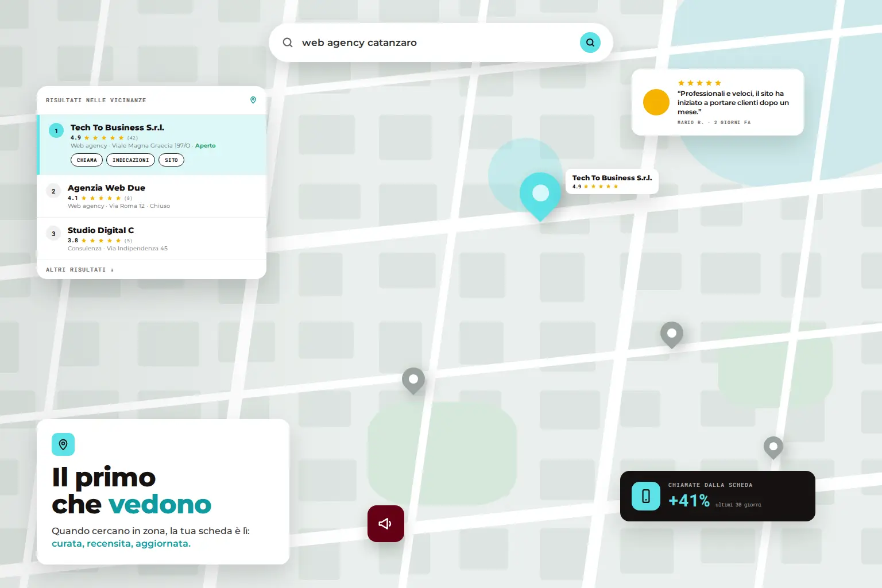Click the 3.8 rating stars for Studio Digital C
This screenshot has width=882, height=588.
point(101,241)
